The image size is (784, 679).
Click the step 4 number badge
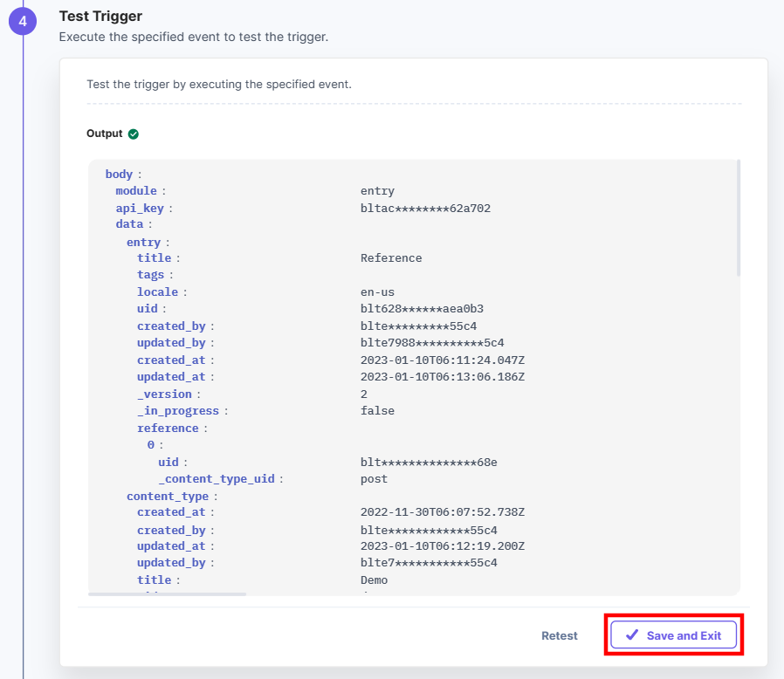pos(22,20)
